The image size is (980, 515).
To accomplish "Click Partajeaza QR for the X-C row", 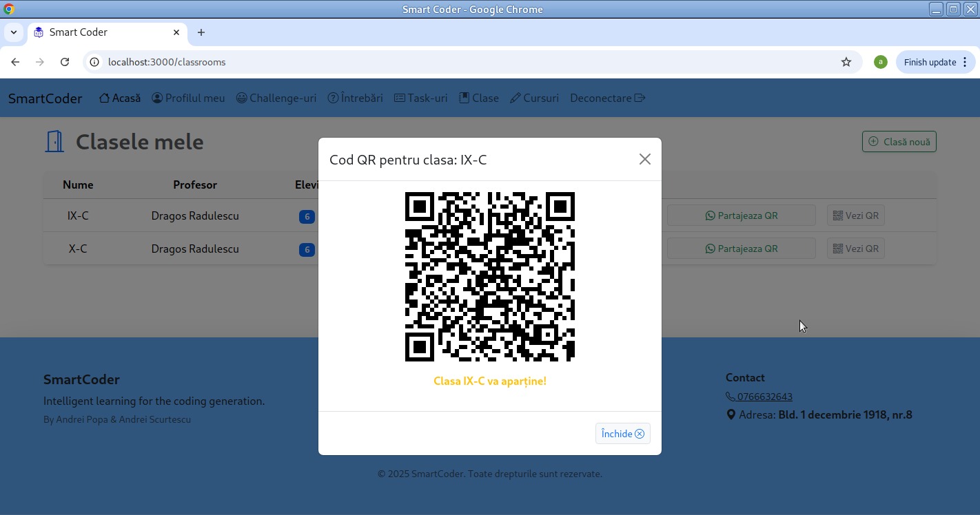I will [742, 249].
